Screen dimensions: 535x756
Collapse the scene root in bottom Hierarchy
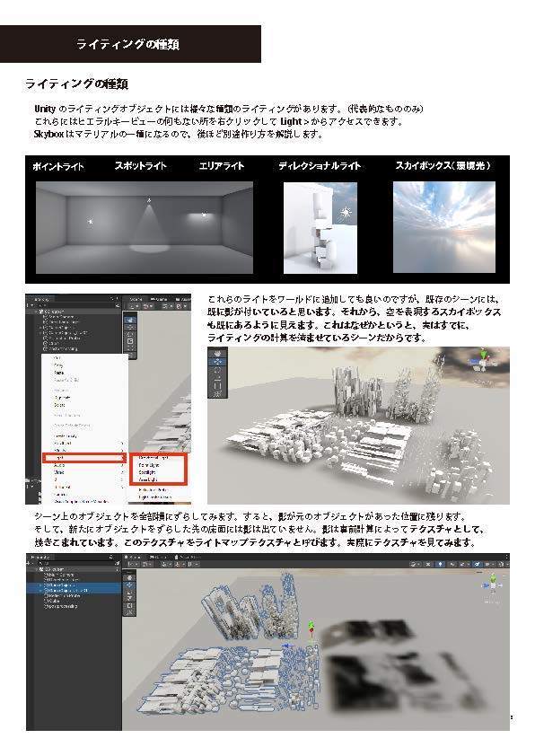tap(37, 569)
